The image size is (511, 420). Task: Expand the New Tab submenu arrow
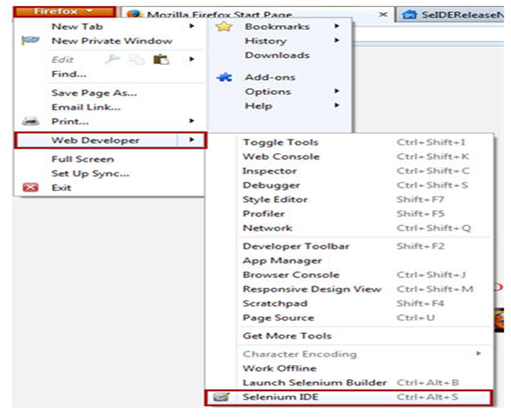[192, 26]
